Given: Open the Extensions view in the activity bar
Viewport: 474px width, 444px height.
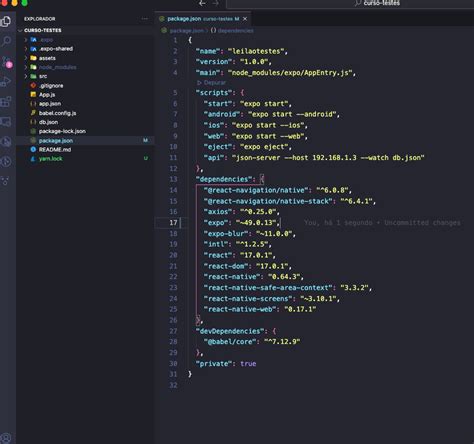Looking at the screenshot, I should (6, 102).
